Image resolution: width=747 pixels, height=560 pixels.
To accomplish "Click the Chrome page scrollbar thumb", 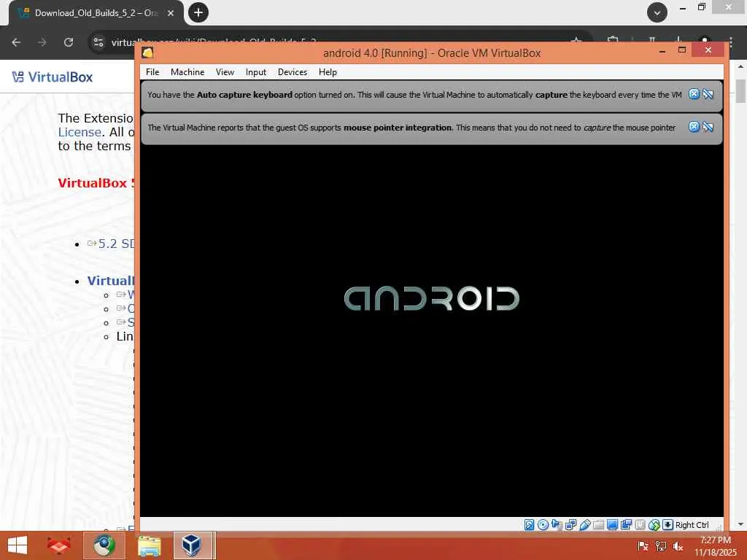I will (740, 91).
